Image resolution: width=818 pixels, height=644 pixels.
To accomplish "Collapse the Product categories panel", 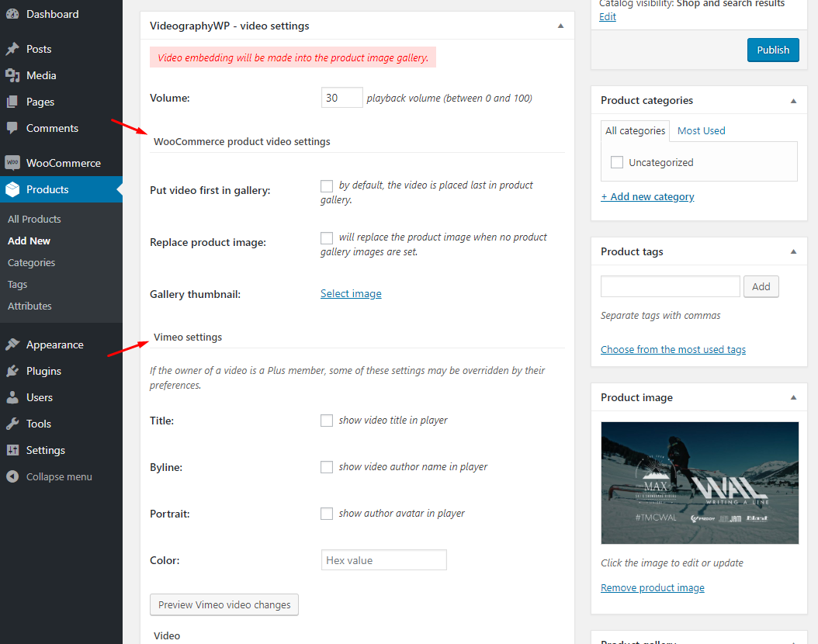I will tap(793, 101).
